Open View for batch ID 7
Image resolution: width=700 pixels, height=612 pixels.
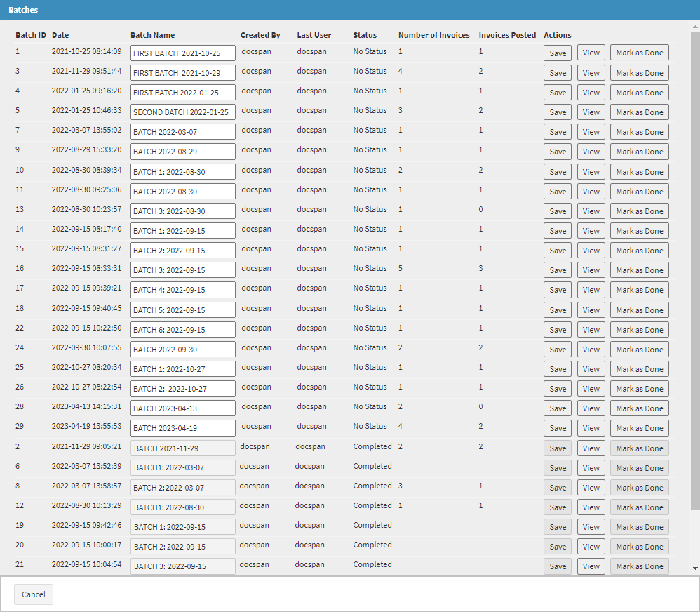[591, 131]
